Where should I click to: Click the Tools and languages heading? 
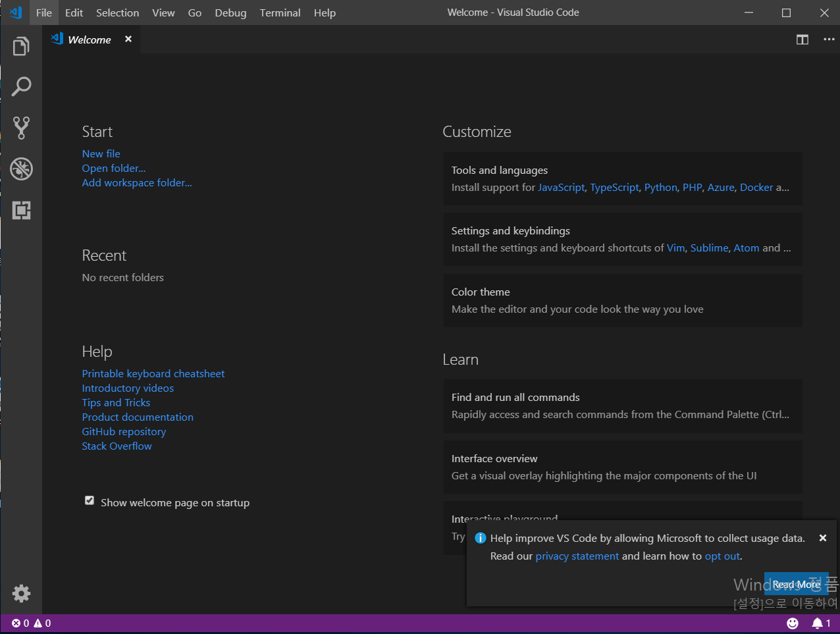pos(500,170)
